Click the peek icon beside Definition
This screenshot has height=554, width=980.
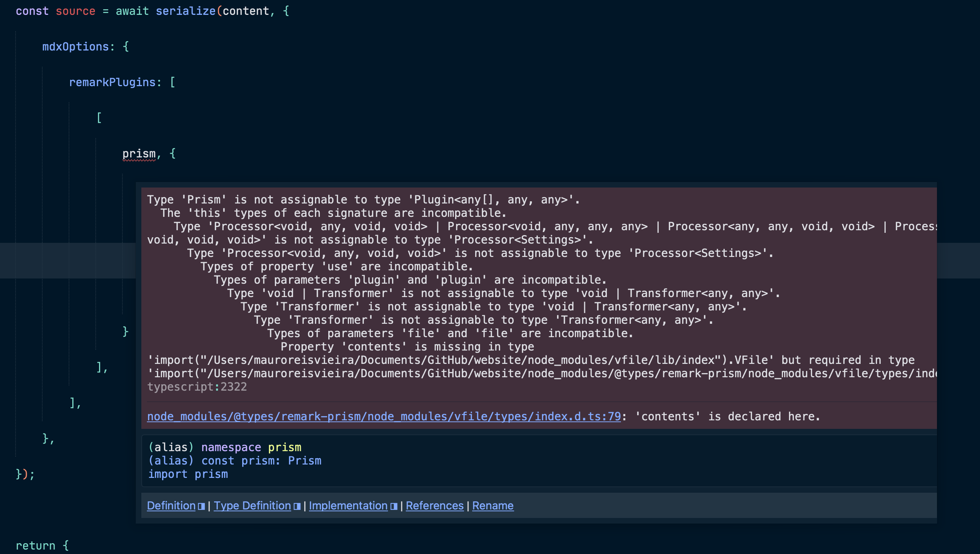[x=202, y=506]
